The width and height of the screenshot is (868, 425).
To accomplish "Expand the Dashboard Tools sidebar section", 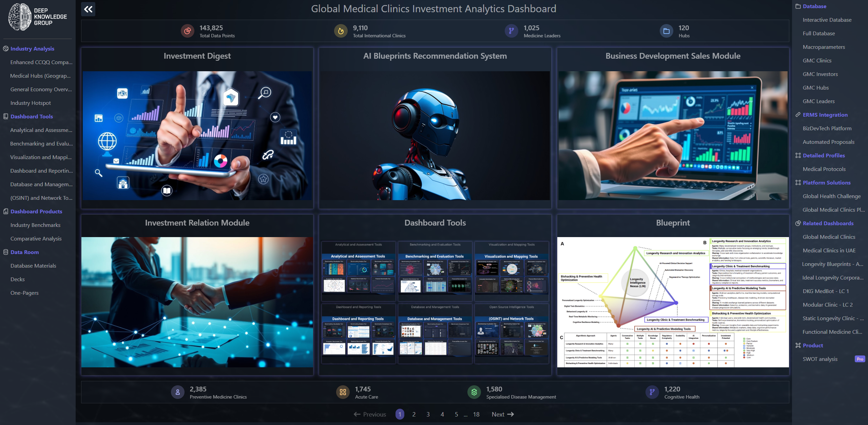I will coord(32,116).
